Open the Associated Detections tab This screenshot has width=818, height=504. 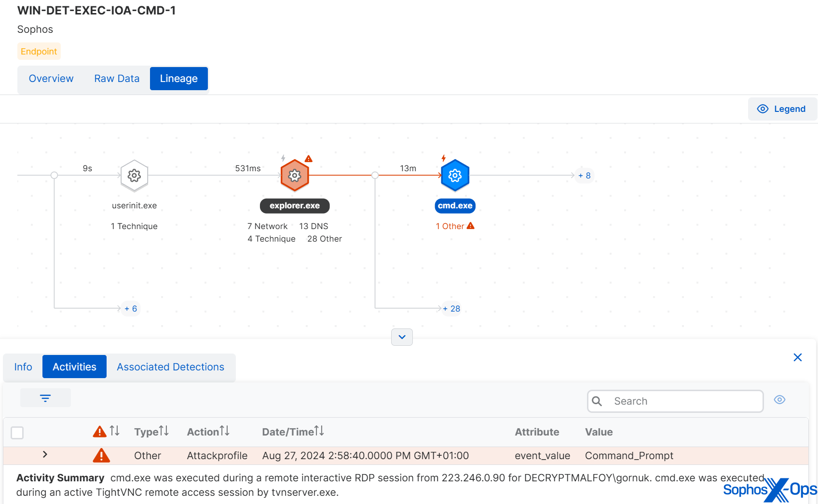(170, 367)
